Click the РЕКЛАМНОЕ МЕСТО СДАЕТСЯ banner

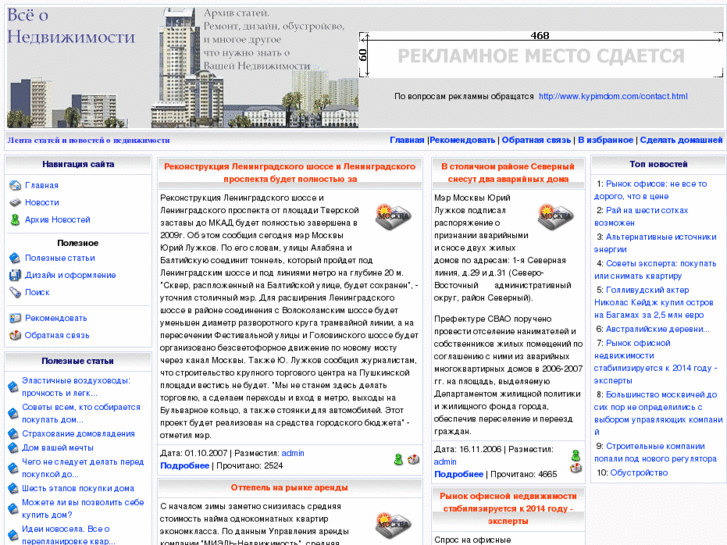(x=541, y=54)
